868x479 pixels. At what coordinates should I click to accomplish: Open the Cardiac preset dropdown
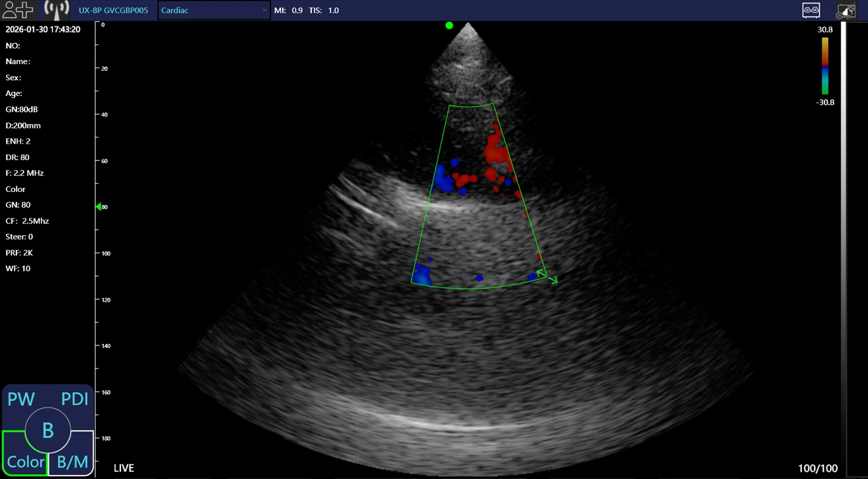214,11
